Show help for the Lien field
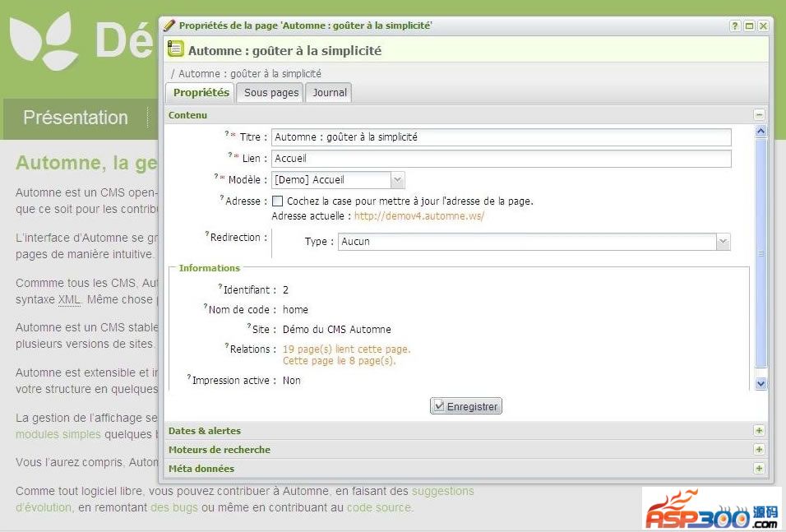786x532 pixels. 230,155
